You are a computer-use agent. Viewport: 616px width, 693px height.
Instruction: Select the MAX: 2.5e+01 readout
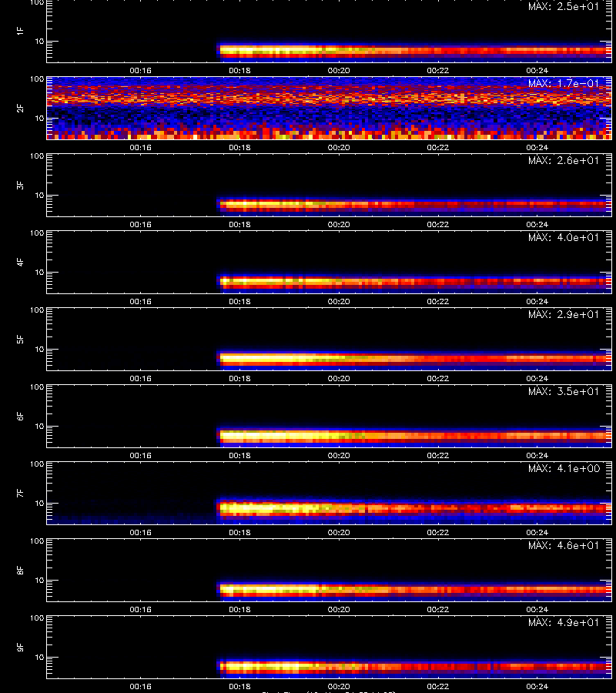[x=564, y=7]
